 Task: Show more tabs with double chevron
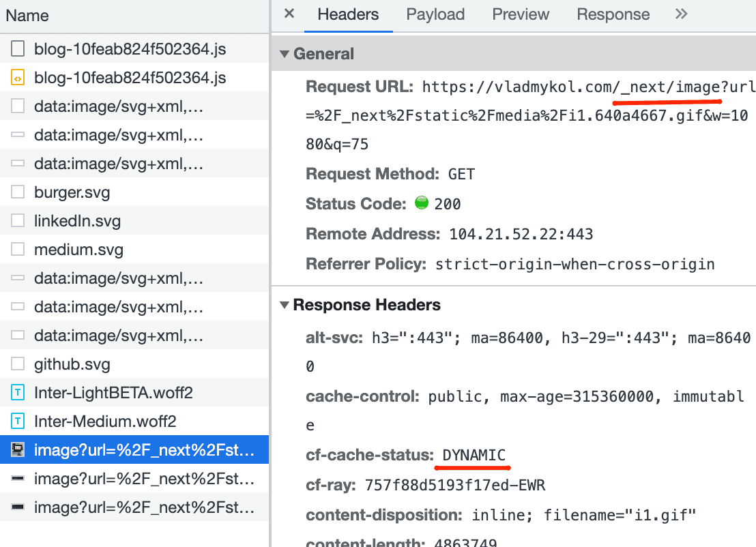coord(681,14)
